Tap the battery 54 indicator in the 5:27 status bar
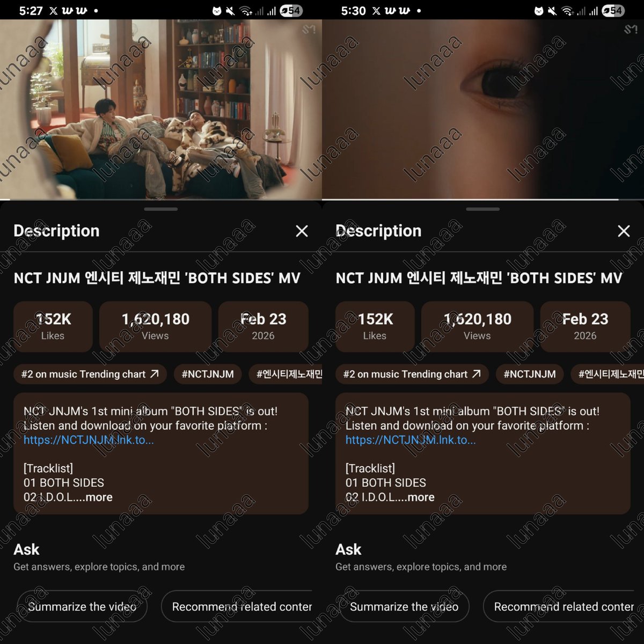The height and width of the screenshot is (644, 644). point(291,11)
